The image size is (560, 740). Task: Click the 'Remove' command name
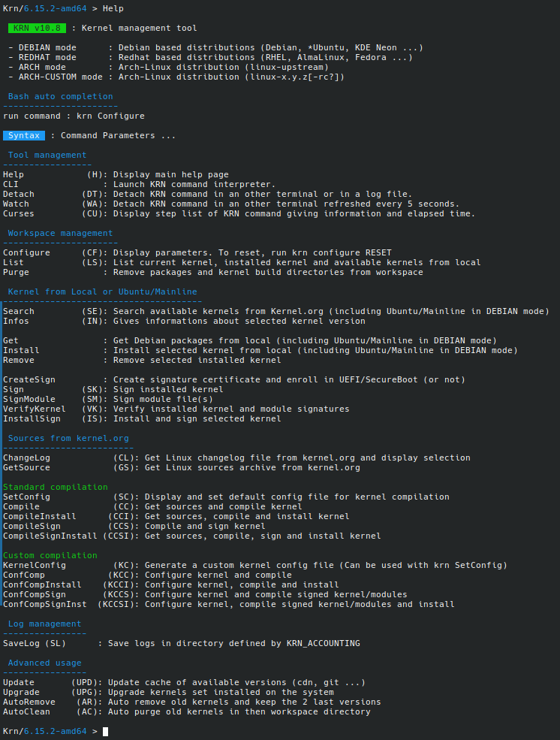18,360
